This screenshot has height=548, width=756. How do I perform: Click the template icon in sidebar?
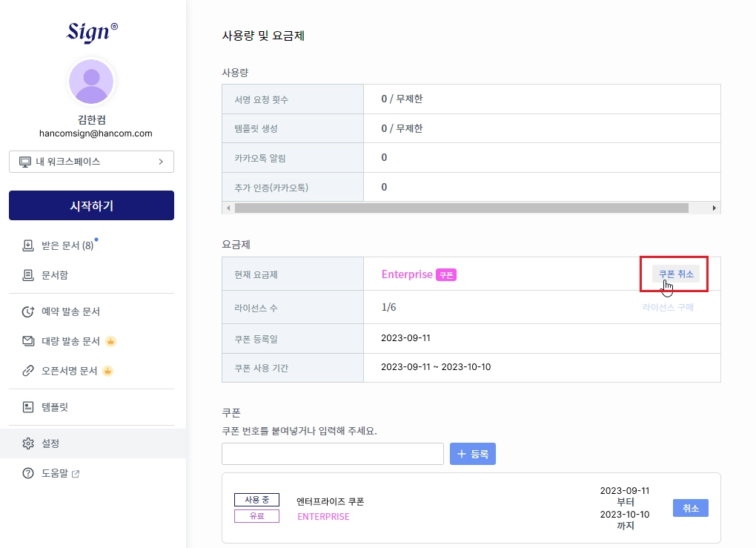[x=28, y=407]
